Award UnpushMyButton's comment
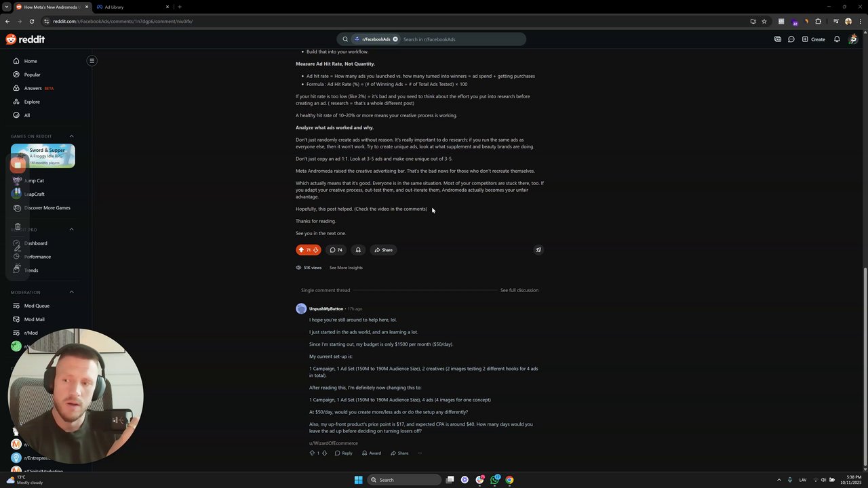868x488 pixels. pyautogui.click(x=372, y=453)
